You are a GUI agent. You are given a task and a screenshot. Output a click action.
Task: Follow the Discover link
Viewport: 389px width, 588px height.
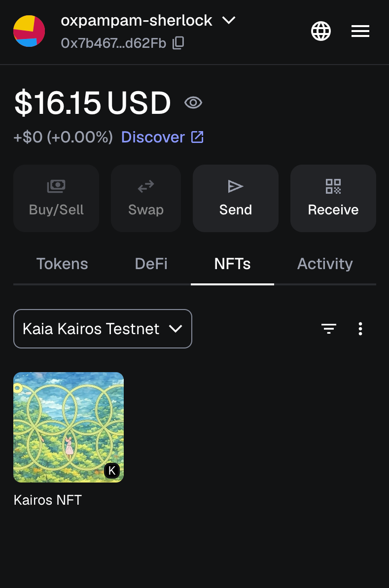[x=153, y=137]
